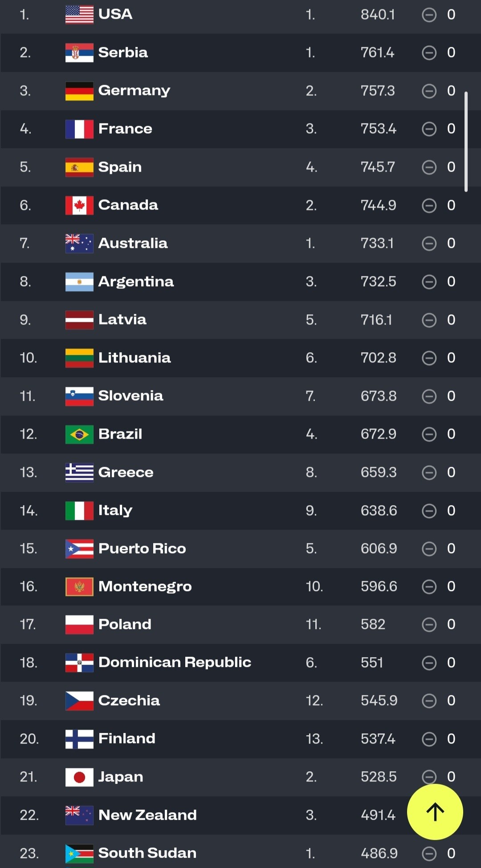Click the South Sudan flag icon
This screenshot has width=481, height=868.
coord(79,853)
